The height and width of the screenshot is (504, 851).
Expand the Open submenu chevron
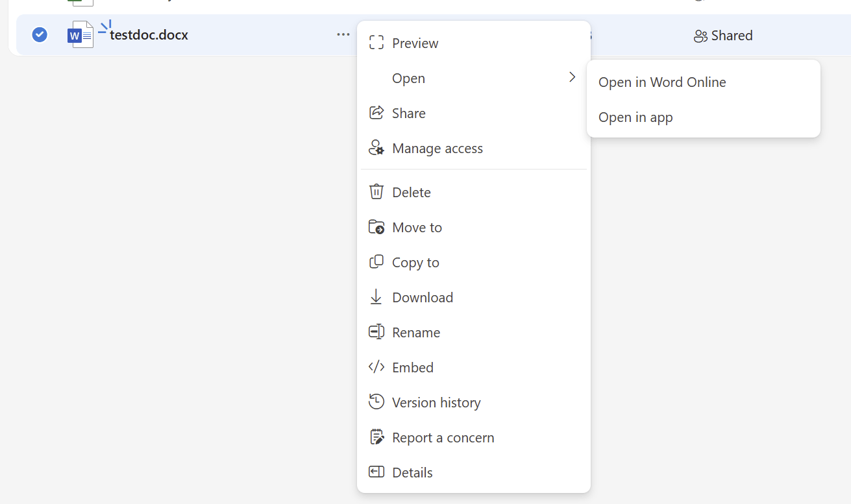pyautogui.click(x=572, y=78)
